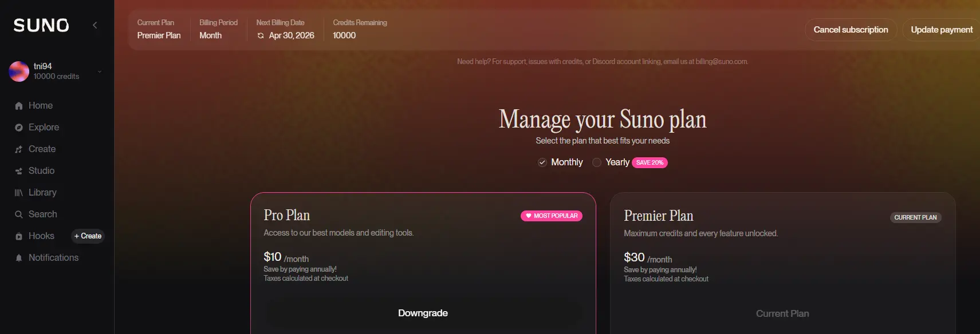Image resolution: width=980 pixels, height=334 pixels.
Task: Click the Downgrade button on Pro Plan
Action: coord(423,313)
